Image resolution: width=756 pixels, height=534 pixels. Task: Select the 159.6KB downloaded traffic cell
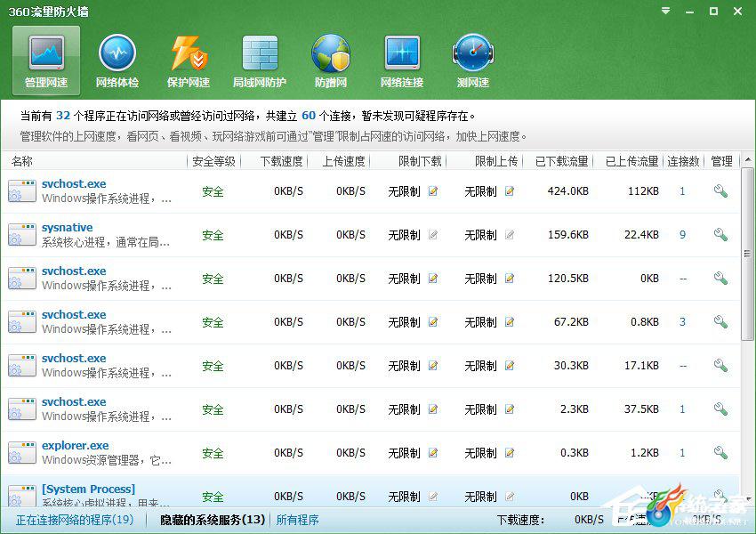point(568,235)
